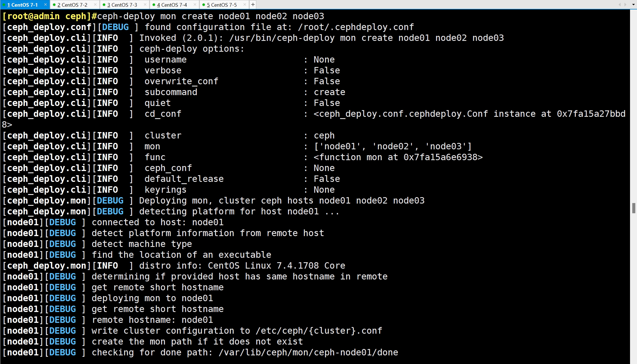Add a new session tab with plus
Viewport: 637px width, 364px height.
[x=253, y=4]
